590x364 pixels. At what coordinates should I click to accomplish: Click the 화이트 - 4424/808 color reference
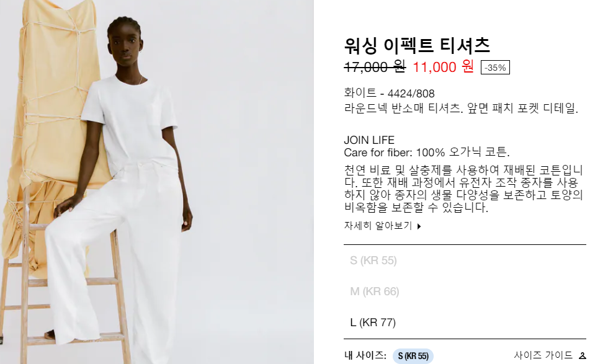pos(389,93)
